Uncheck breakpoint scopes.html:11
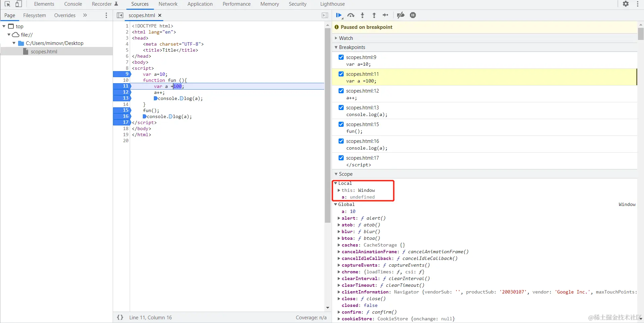The width and height of the screenshot is (644, 323). tap(341, 74)
